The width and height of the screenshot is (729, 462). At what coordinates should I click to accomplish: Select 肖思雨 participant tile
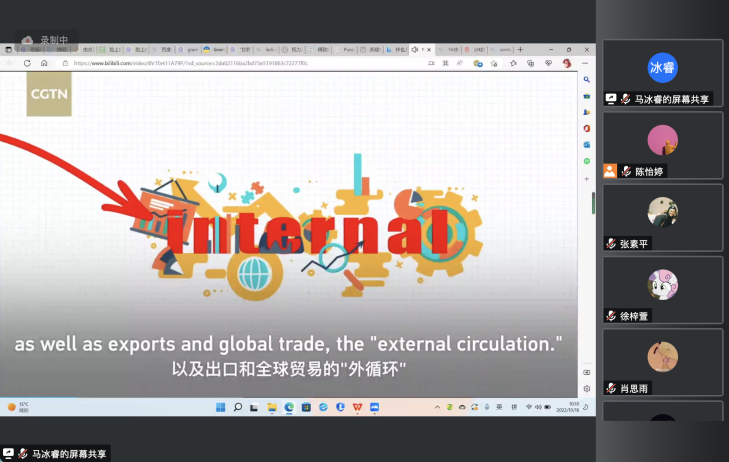coord(662,361)
